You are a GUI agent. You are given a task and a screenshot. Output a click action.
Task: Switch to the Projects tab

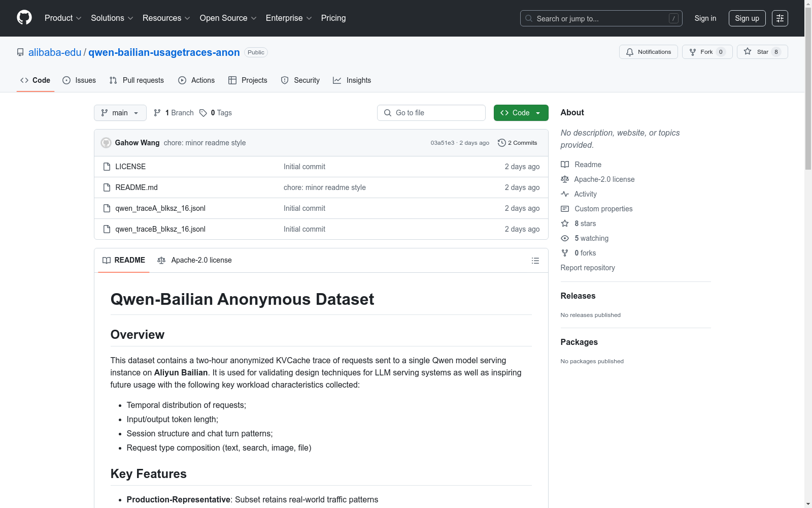click(248, 80)
